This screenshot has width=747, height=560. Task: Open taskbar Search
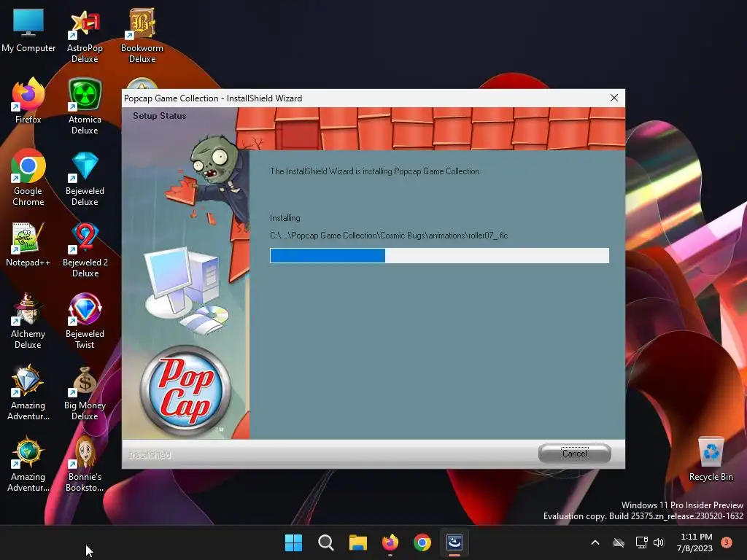tap(326, 542)
